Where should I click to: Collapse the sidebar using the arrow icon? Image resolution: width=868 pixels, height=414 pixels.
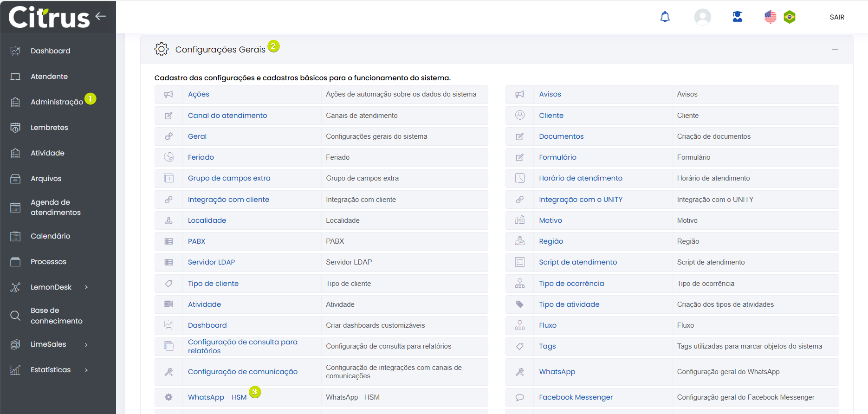point(101,16)
